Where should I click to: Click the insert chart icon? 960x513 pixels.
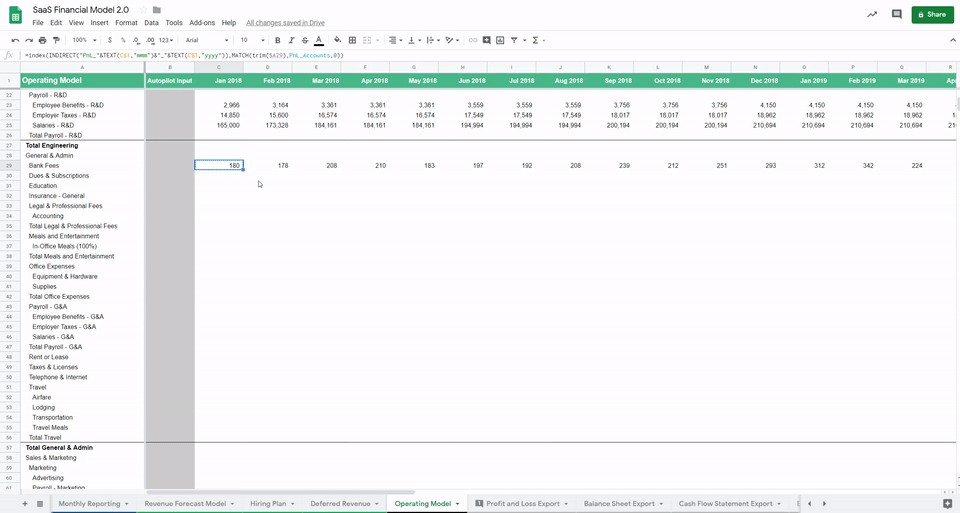tap(499, 40)
